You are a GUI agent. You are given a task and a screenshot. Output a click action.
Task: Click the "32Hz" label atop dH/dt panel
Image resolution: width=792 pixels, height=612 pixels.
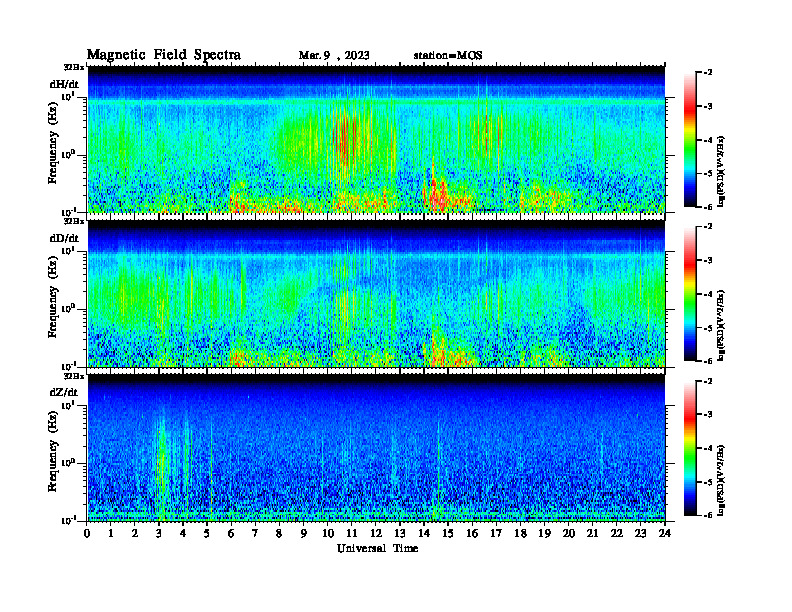[x=74, y=67]
